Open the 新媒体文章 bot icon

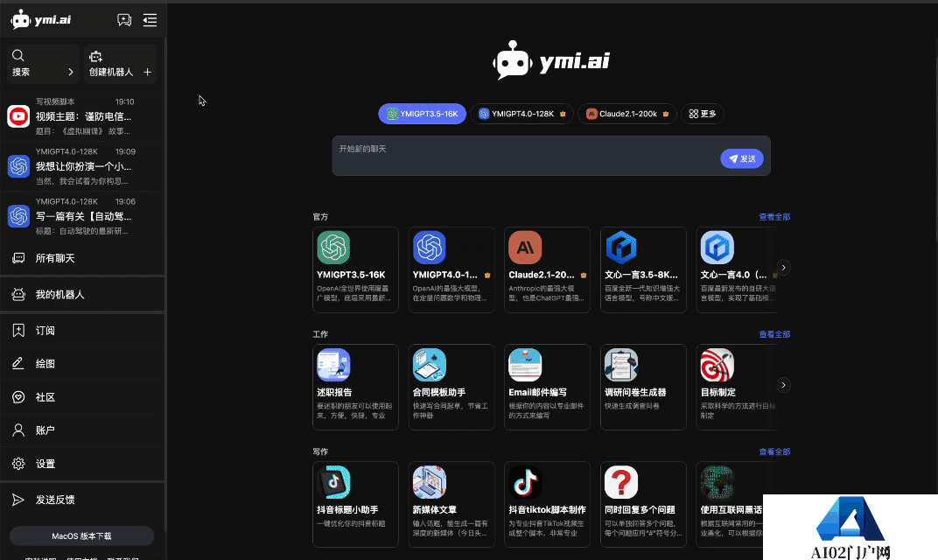pyautogui.click(x=430, y=482)
